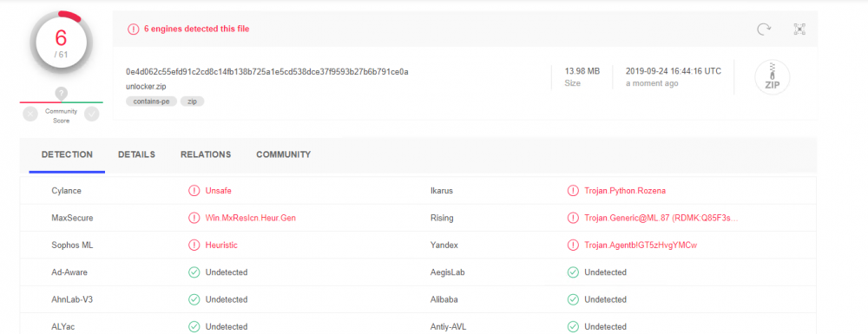This screenshot has height=334, width=868.
Task: Click the Heuristic result for Sophos ML
Action: point(221,245)
